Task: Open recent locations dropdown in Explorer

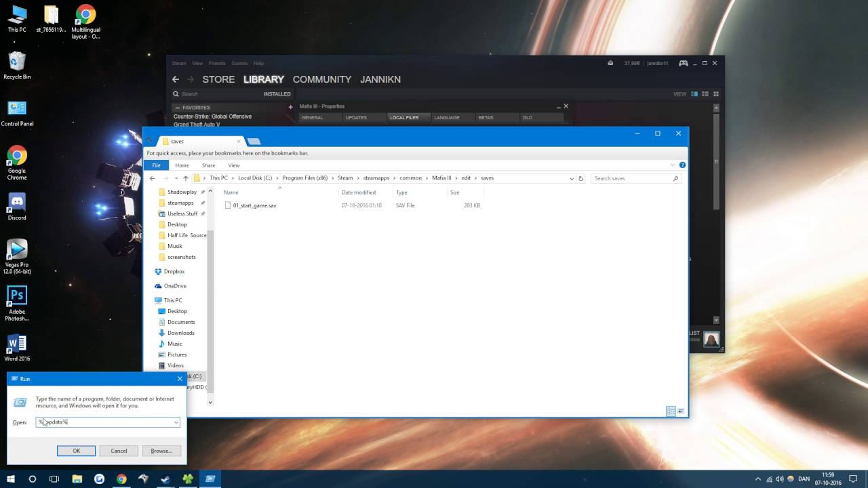Action: (176, 178)
